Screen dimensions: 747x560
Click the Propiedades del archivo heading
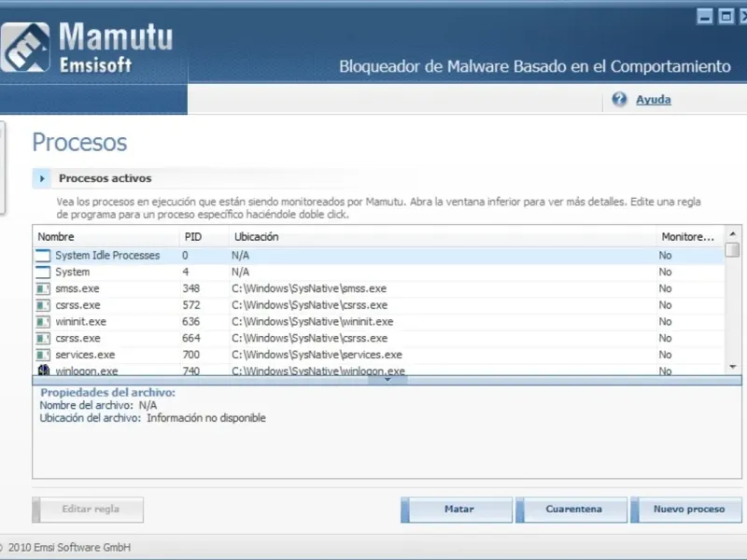[x=107, y=393]
